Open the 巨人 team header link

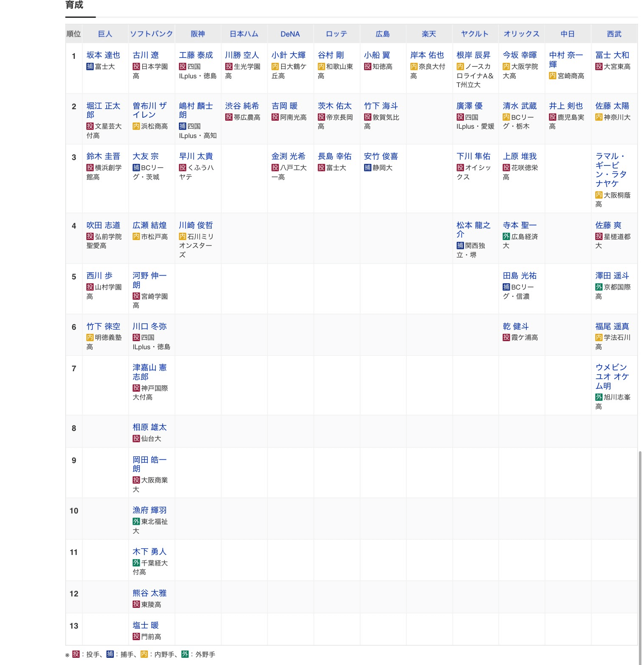tap(105, 34)
